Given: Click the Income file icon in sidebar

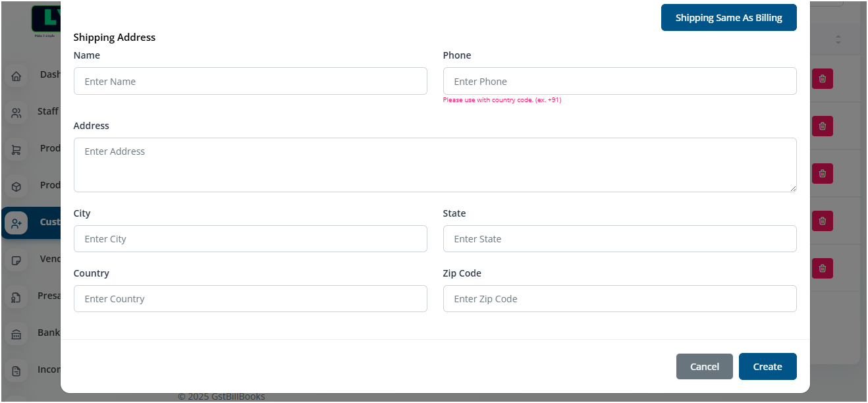Looking at the screenshot, I should [16, 371].
